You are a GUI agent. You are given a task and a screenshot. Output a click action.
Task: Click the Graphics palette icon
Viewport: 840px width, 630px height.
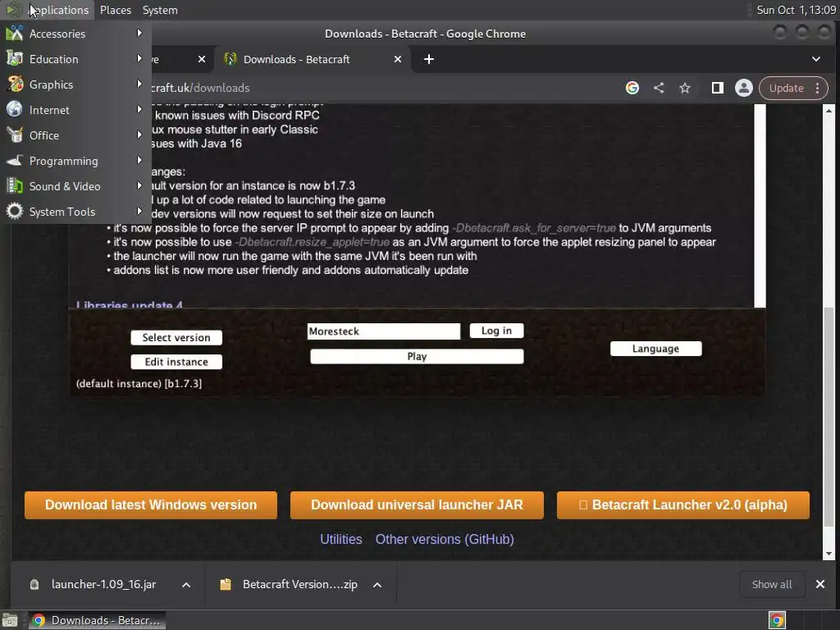click(15, 84)
